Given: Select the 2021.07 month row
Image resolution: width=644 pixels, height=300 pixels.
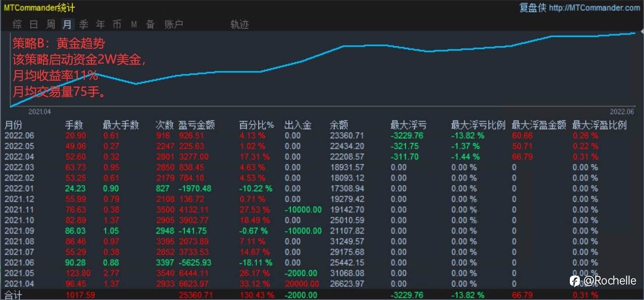Looking at the screenshot, I should pos(322,252).
